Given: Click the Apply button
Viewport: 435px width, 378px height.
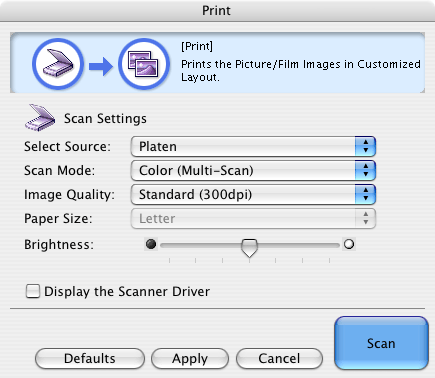Looking at the screenshot, I should click(190, 359).
